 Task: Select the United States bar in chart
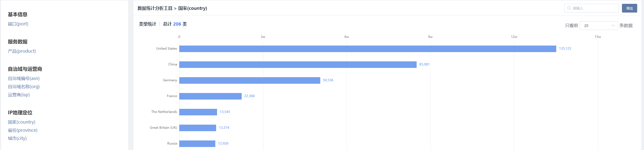[x=367, y=49]
